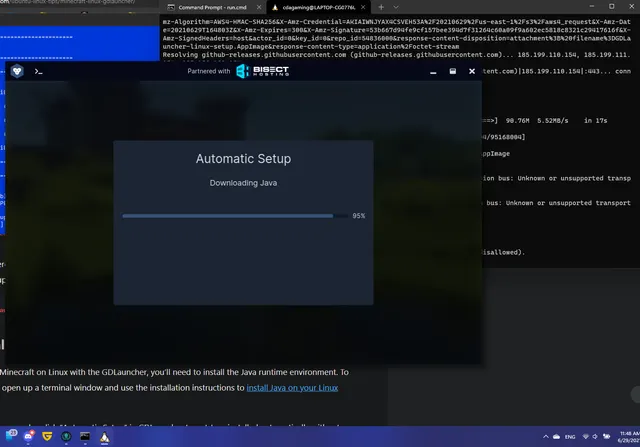
Task: Click the Command Prompt tab icon
Action: tap(171, 7)
